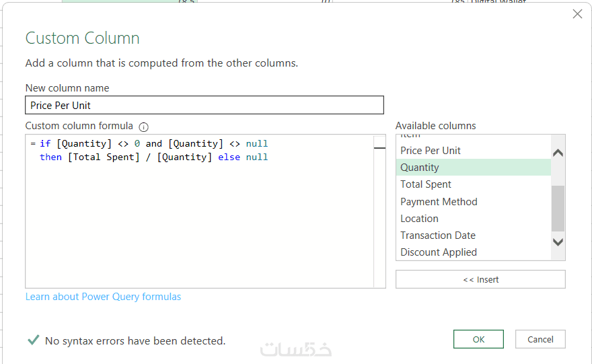The image size is (592, 364).
Task: Close the Custom Column dialog
Action: click(577, 14)
